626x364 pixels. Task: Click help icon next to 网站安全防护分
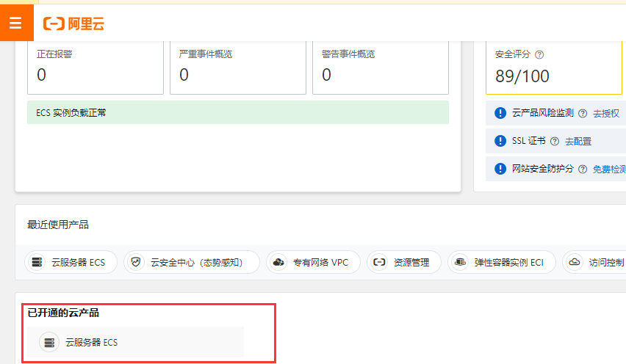[583, 169]
